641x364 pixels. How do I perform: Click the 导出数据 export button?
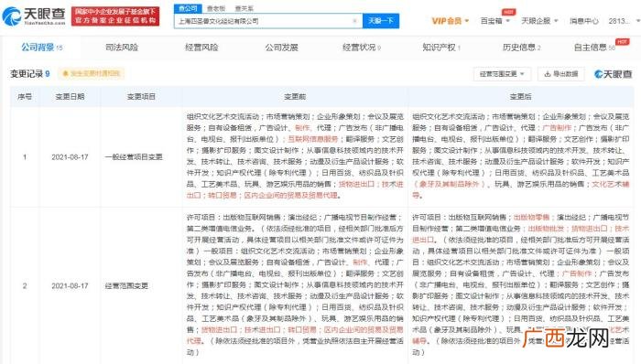[x=560, y=74]
